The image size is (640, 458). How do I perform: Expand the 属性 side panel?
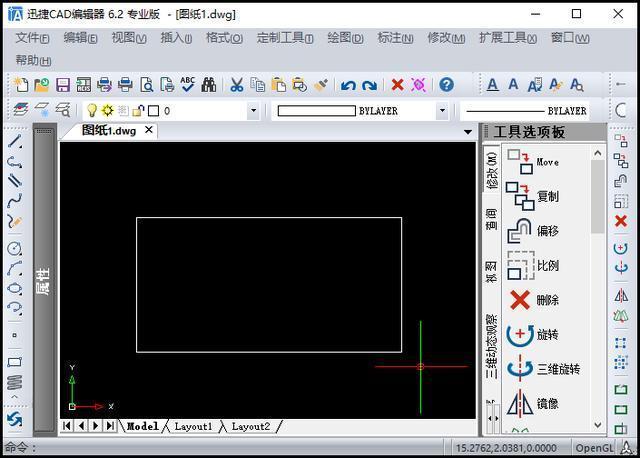(x=44, y=280)
